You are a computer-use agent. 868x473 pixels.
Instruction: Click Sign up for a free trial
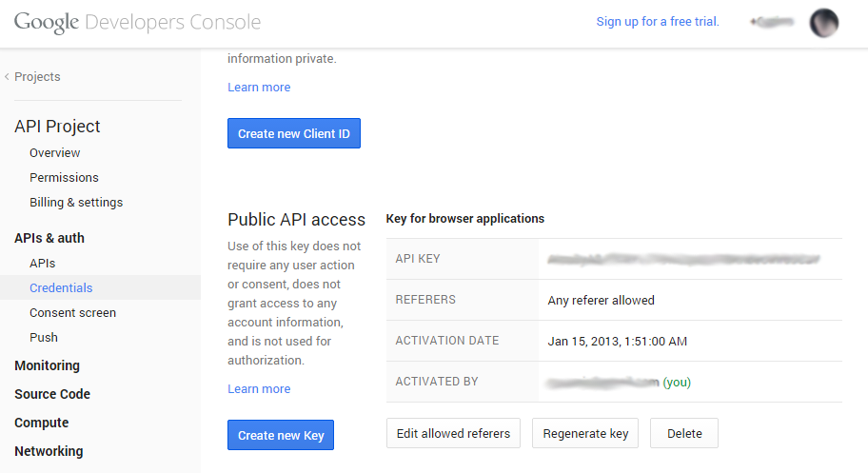point(658,22)
